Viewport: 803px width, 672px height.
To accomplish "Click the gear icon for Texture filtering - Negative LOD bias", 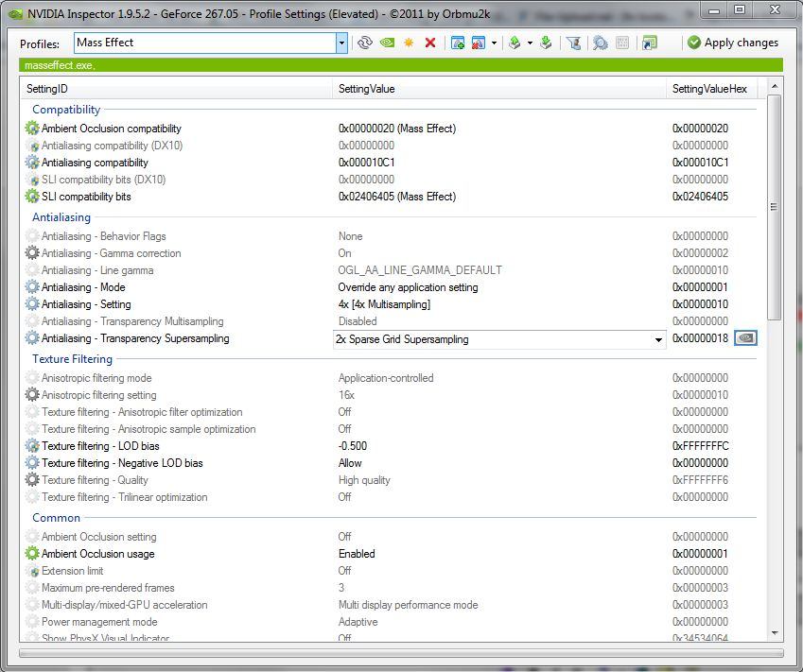I will coord(32,462).
